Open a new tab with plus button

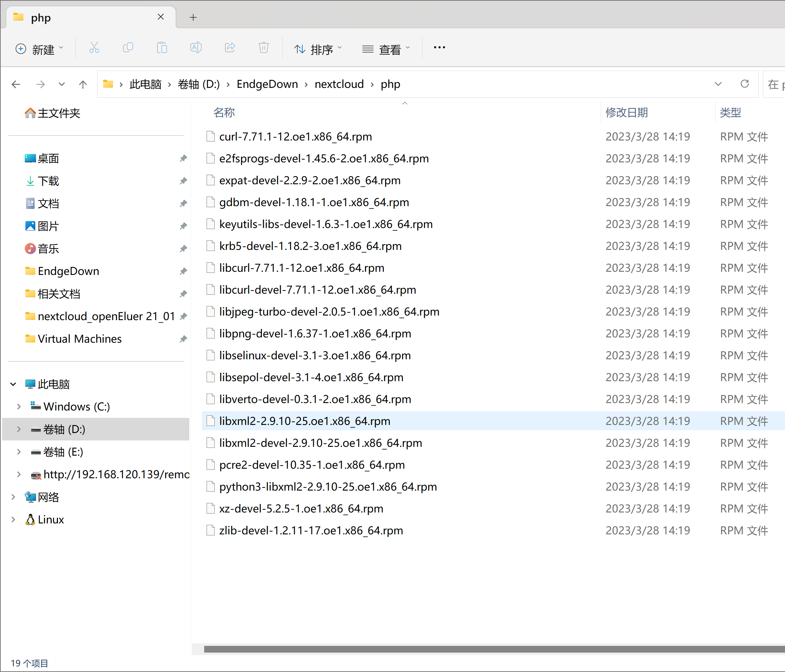pos(193,17)
